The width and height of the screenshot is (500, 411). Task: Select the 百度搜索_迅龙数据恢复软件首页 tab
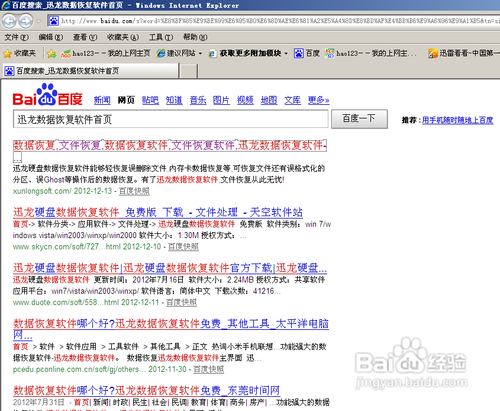pos(90,71)
